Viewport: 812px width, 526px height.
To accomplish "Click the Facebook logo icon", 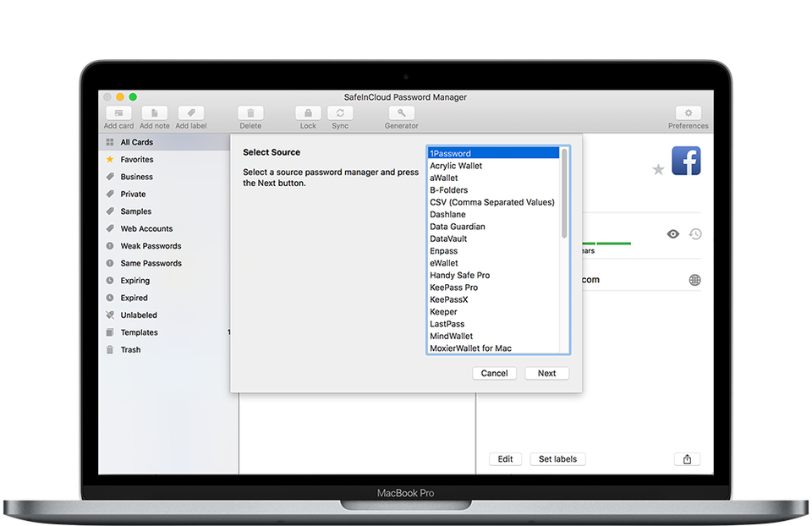I will tap(686, 161).
